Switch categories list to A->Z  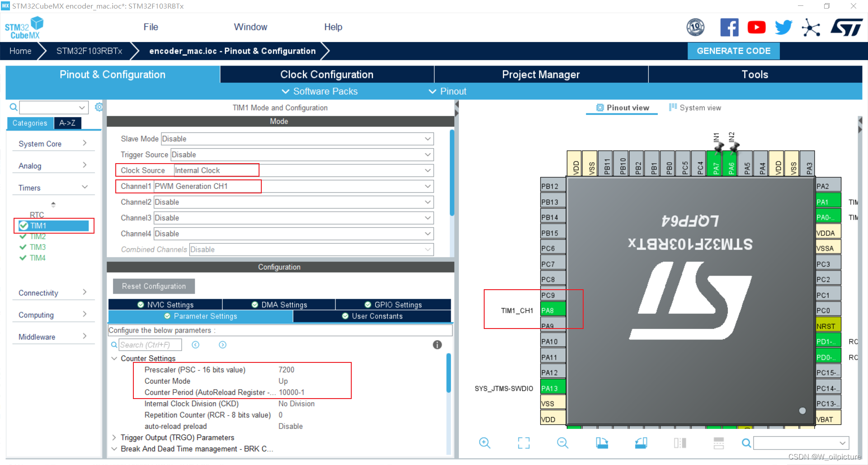67,123
